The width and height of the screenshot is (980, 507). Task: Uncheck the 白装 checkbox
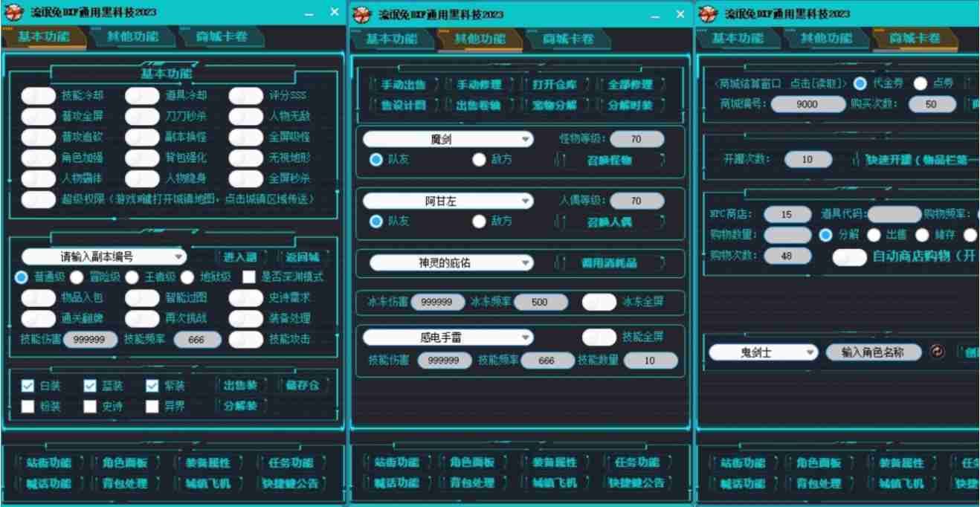tap(28, 386)
